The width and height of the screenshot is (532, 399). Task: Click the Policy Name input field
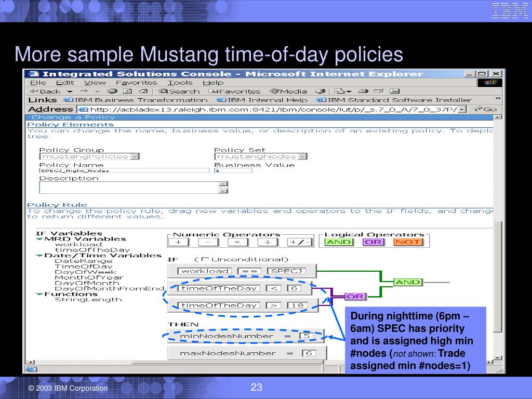click(x=124, y=170)
